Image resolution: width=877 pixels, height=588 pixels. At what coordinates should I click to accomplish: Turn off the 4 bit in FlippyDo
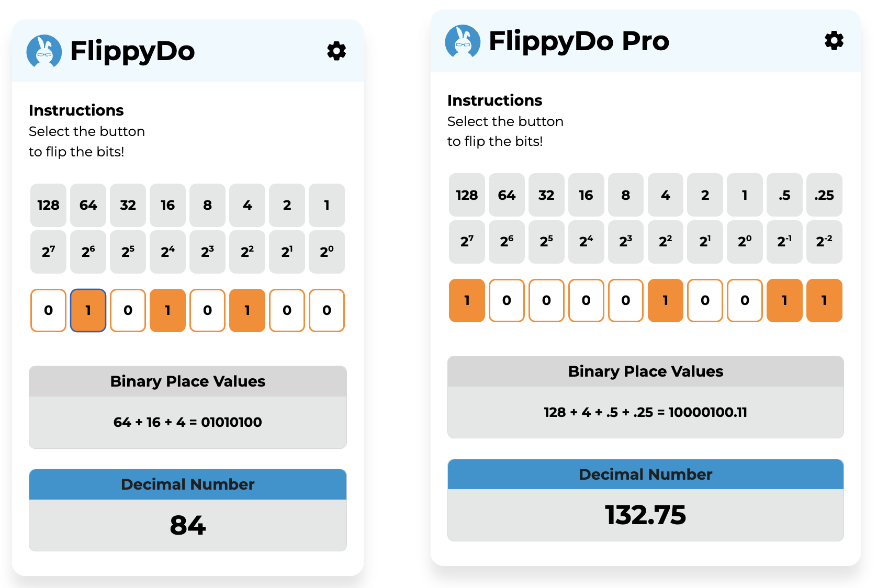tap(247, 310)
